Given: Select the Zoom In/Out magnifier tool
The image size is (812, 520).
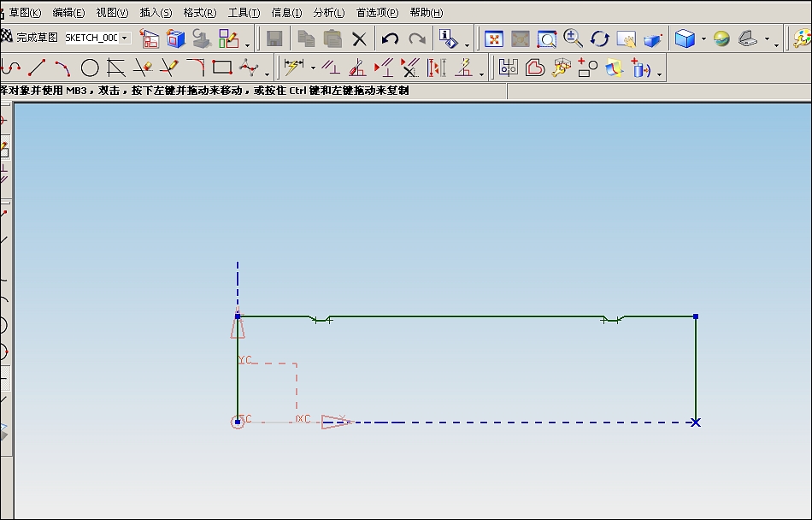Looking at the screenshot, I should (573, 38).
